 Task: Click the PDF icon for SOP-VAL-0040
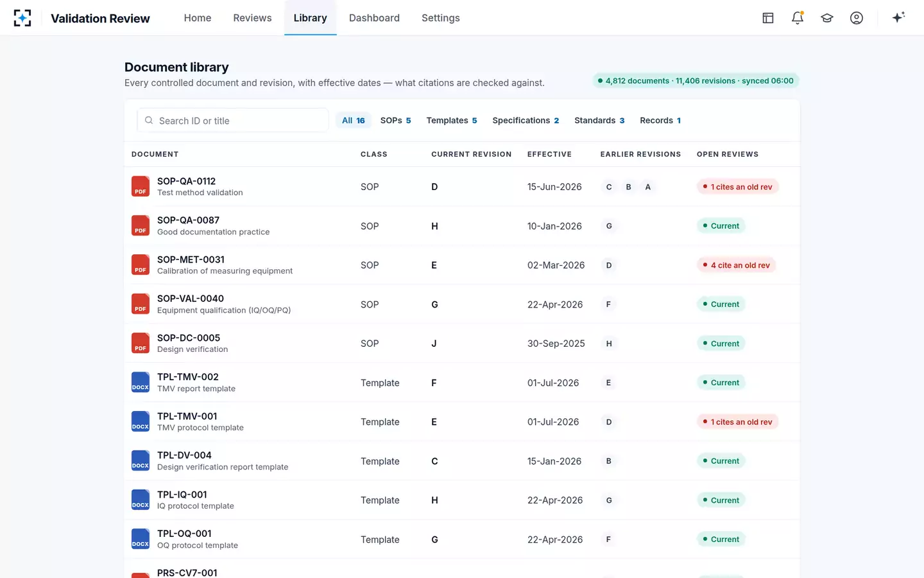tap(141, 304)
